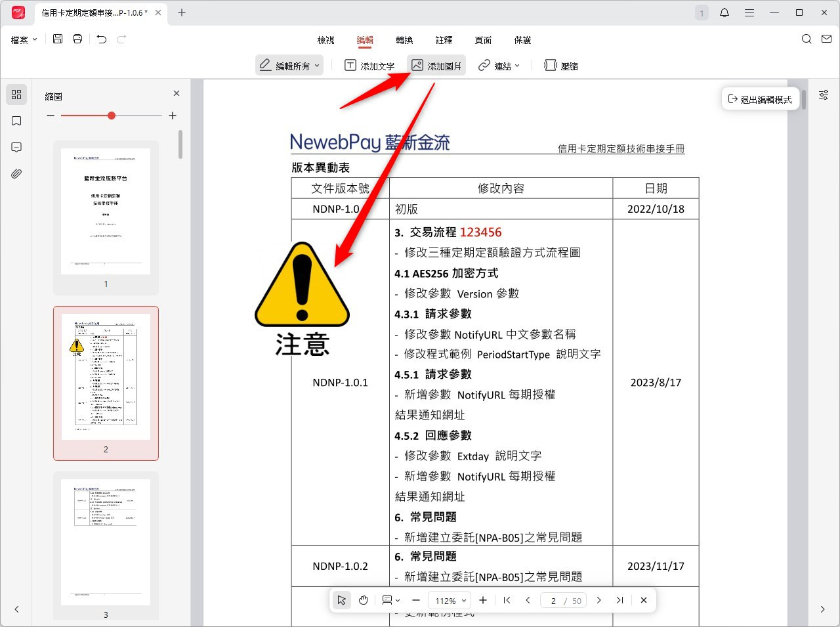
Task: Open the hamburger menu in title bar
Action: [x=749, y=12]
